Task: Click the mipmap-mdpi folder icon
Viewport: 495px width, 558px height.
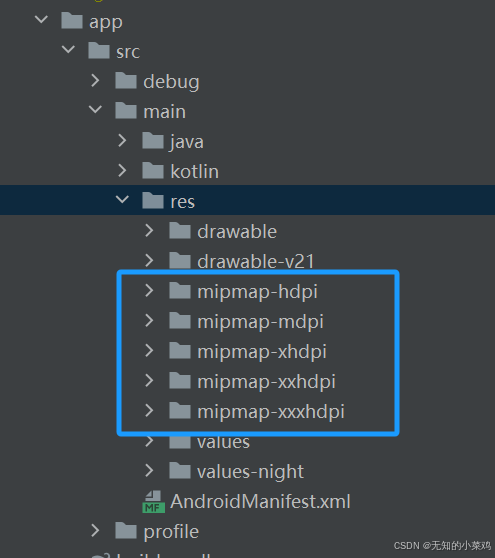Action: (180, 320)
